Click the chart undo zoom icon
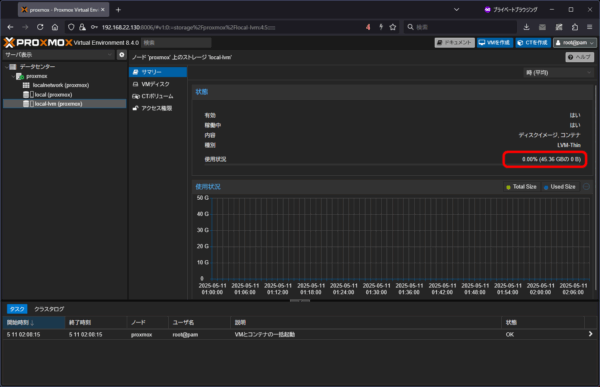The height and width of the screenshot is (387, 600). [x=586, y=187]
